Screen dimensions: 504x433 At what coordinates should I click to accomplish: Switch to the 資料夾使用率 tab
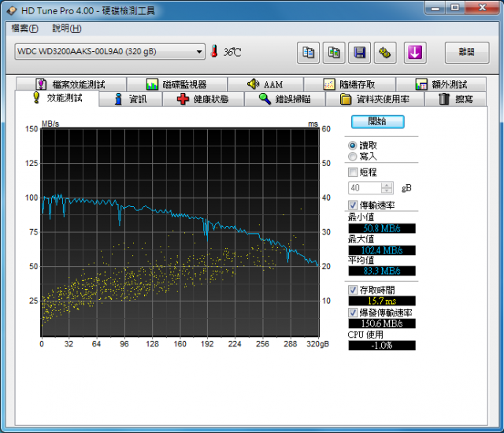[x=375, y=99]
